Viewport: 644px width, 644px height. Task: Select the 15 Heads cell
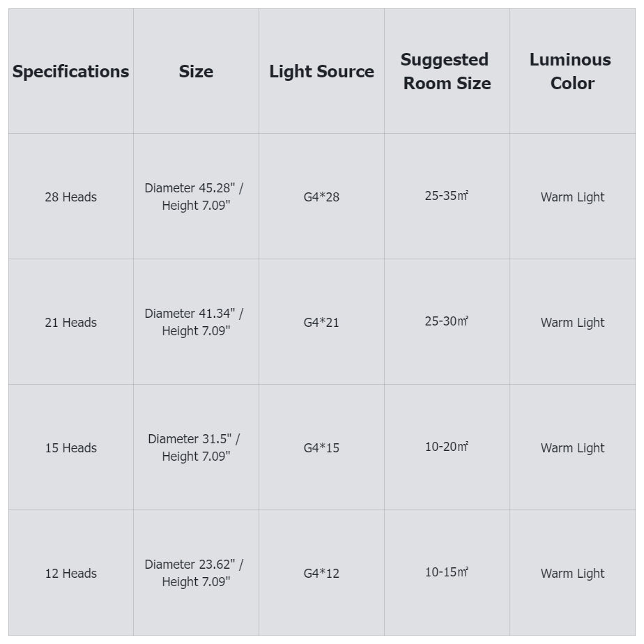point(70,447)
